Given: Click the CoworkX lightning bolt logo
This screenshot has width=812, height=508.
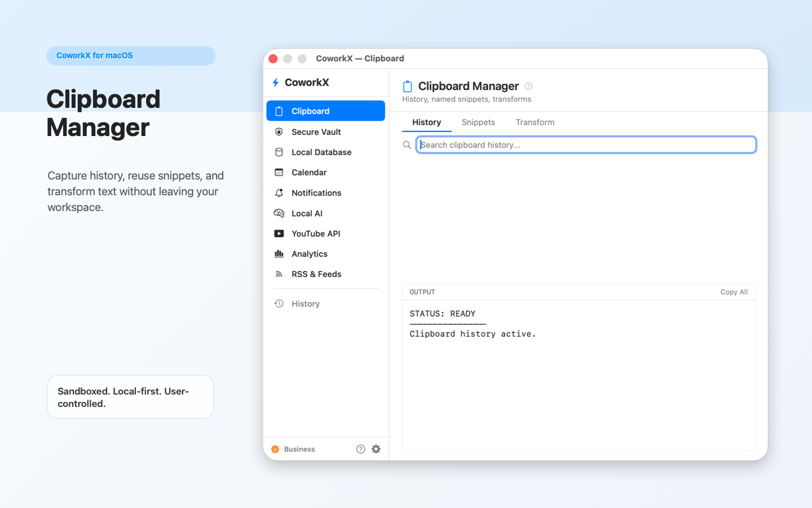Looking at the screenshot, I should [x=276, y=82].
